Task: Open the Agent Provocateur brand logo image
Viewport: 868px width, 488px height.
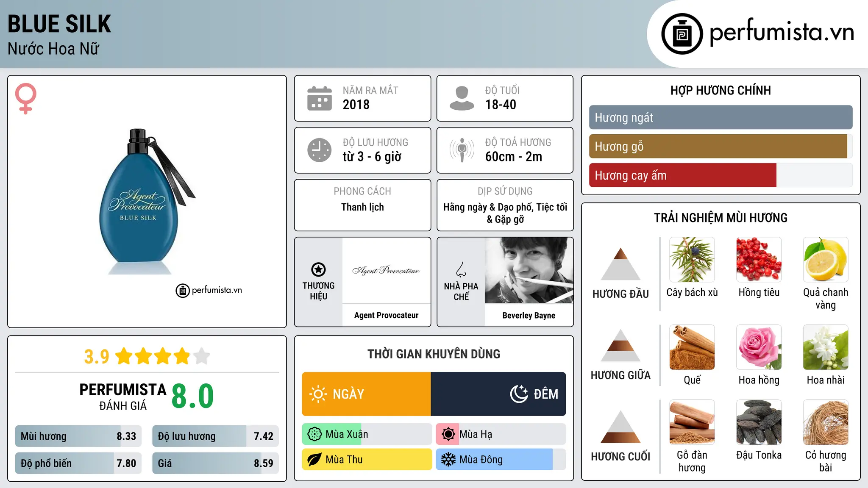Action: pyautogui.click(x=386, y=270)
